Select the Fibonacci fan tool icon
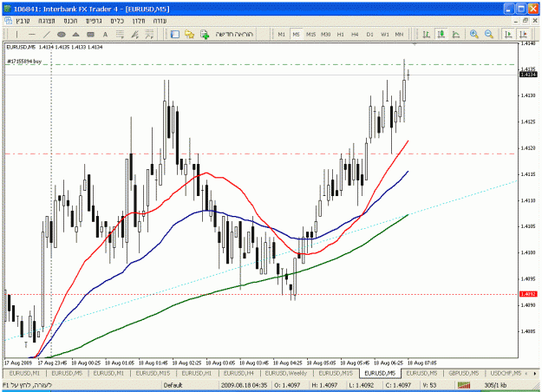 (134, 34)
